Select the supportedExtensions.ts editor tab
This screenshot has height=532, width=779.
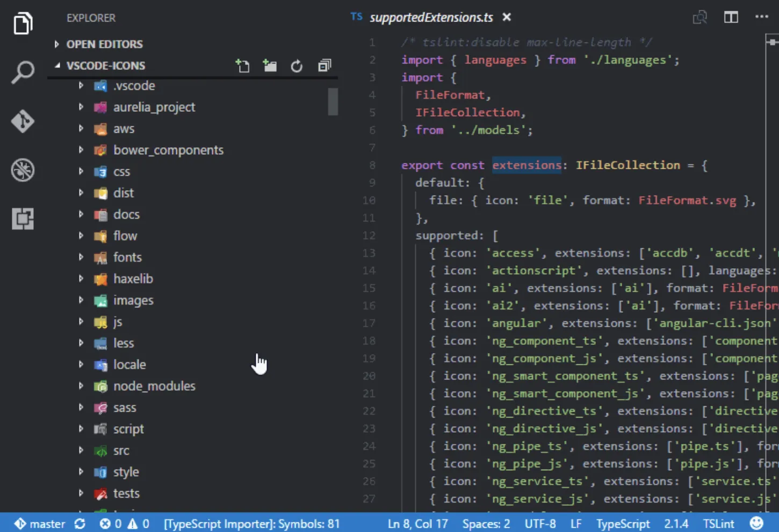tap(431, 17)
